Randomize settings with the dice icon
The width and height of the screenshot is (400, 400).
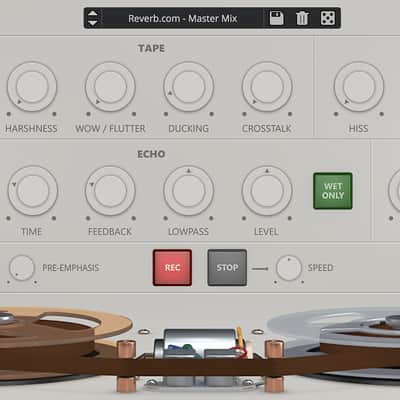[327, 18]
